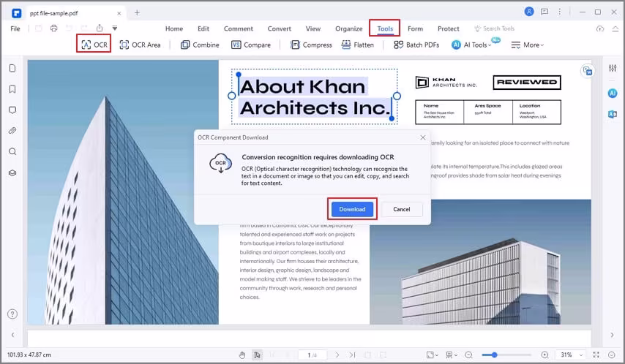Launch the Compare PDFs tool

(x=251, y=45)
